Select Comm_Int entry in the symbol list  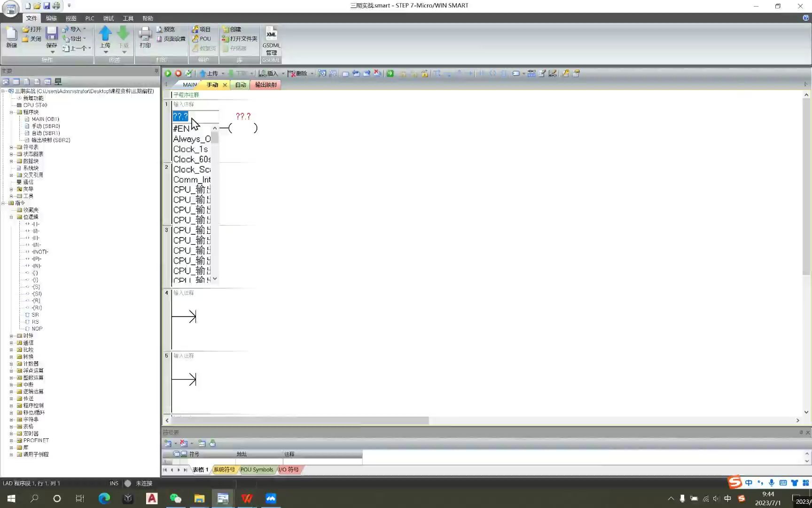point(192,180)
